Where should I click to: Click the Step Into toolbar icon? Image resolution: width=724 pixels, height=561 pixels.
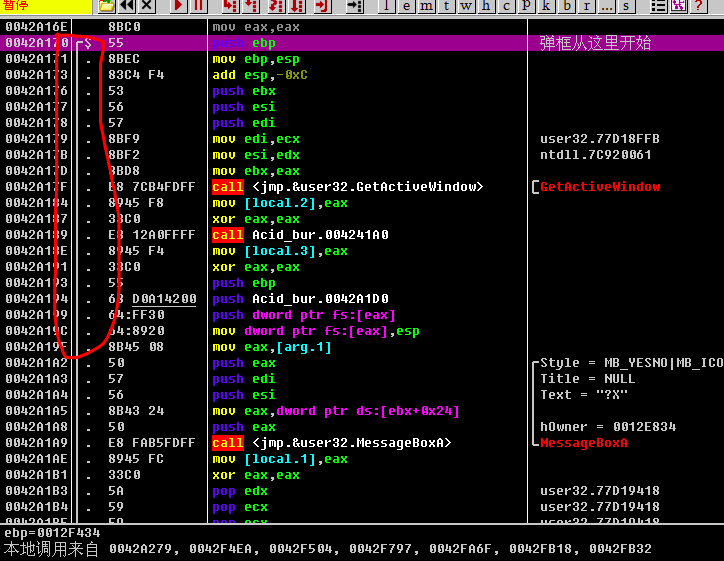pos(229,6)
